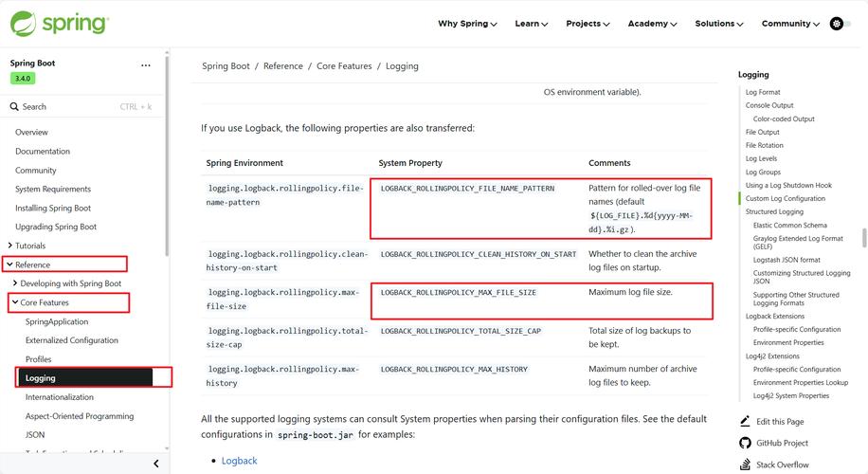Jump to Log Groups section
Viewport: 868px width, 474px height.
pos(763,172)
